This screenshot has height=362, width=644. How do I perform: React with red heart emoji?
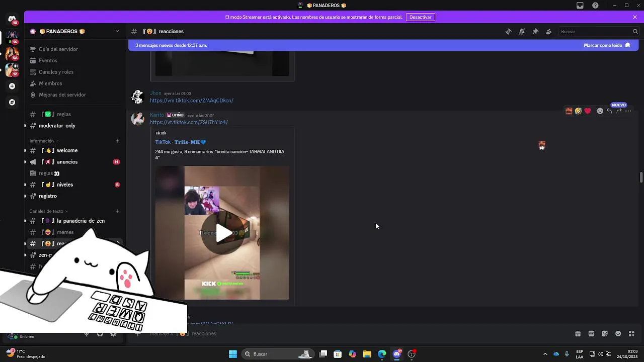tap(588, 111)
